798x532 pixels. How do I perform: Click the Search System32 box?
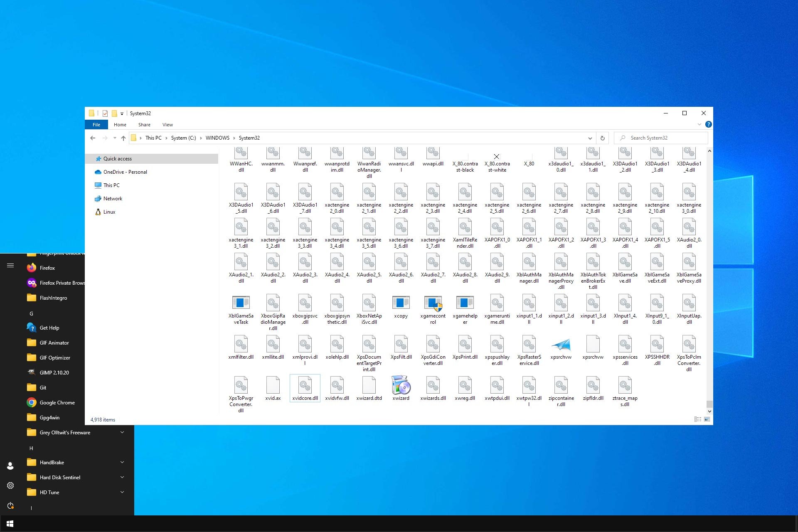[x=661, y=138]
